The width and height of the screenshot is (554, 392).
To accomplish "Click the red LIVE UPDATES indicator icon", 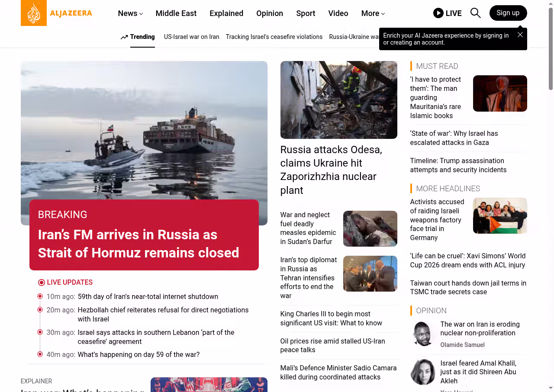I will 42,283.
